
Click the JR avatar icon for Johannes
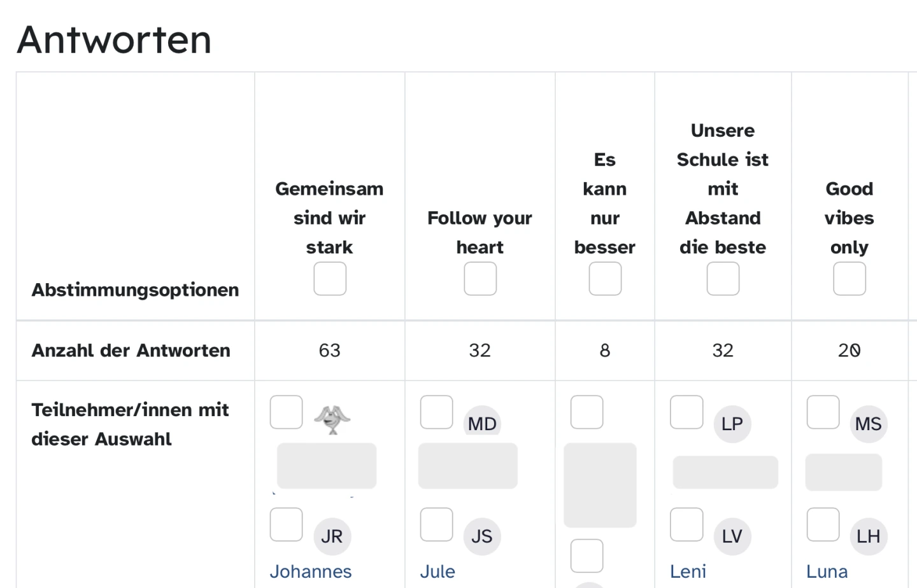click(332, 536)
